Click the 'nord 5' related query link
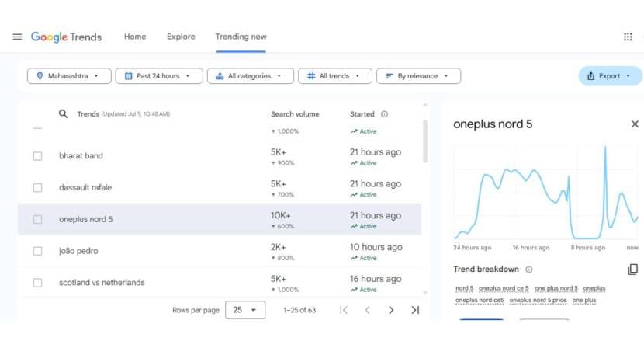 (465, 288)
